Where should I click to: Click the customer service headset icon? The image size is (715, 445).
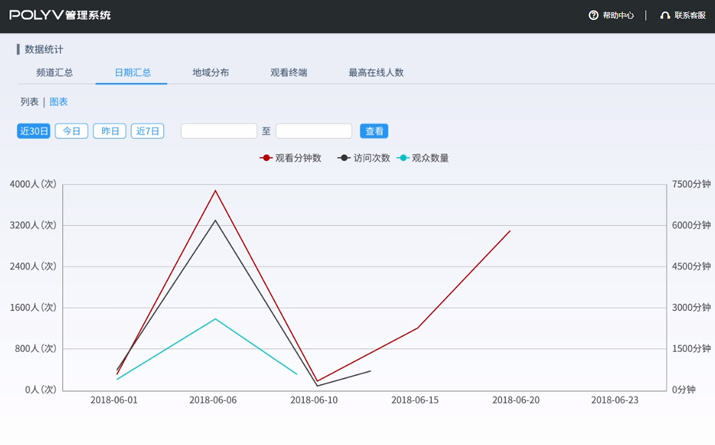tap(665, 16)
